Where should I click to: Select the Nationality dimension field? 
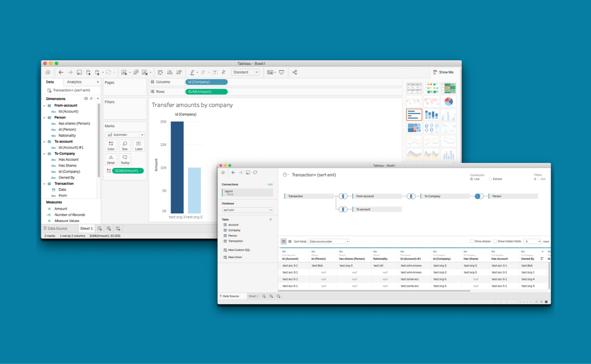tap(67, 136)
